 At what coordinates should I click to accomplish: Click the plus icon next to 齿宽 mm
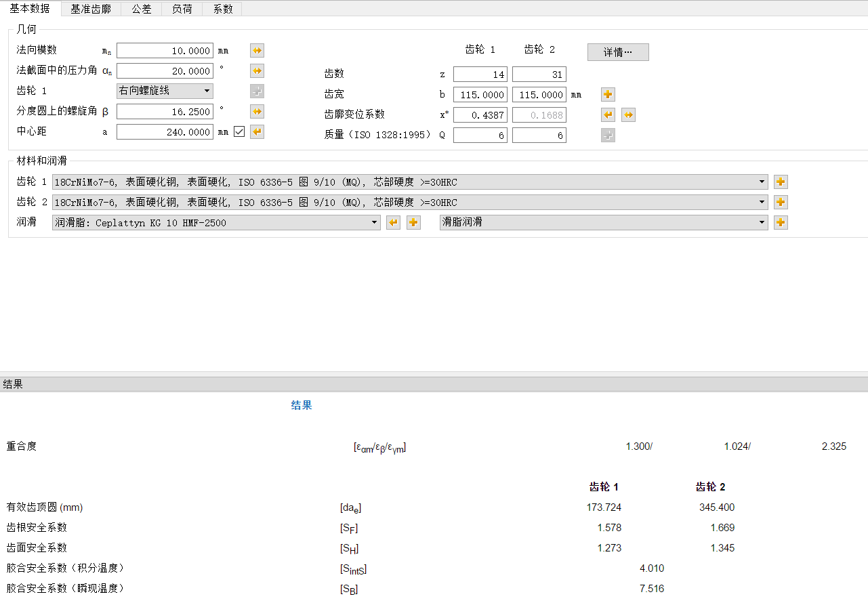pos(608,95)
